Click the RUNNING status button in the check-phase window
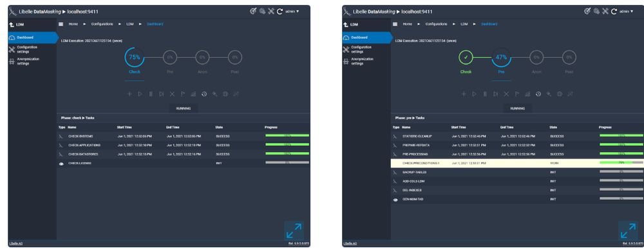The height and width of the screenshot is (249, 644). (x=184, y=108)
